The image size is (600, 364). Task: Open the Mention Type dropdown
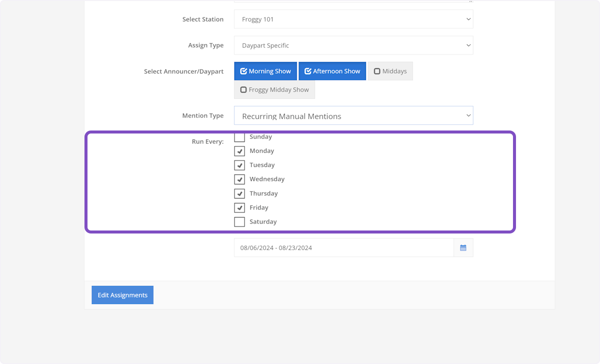tap(353, 116)
